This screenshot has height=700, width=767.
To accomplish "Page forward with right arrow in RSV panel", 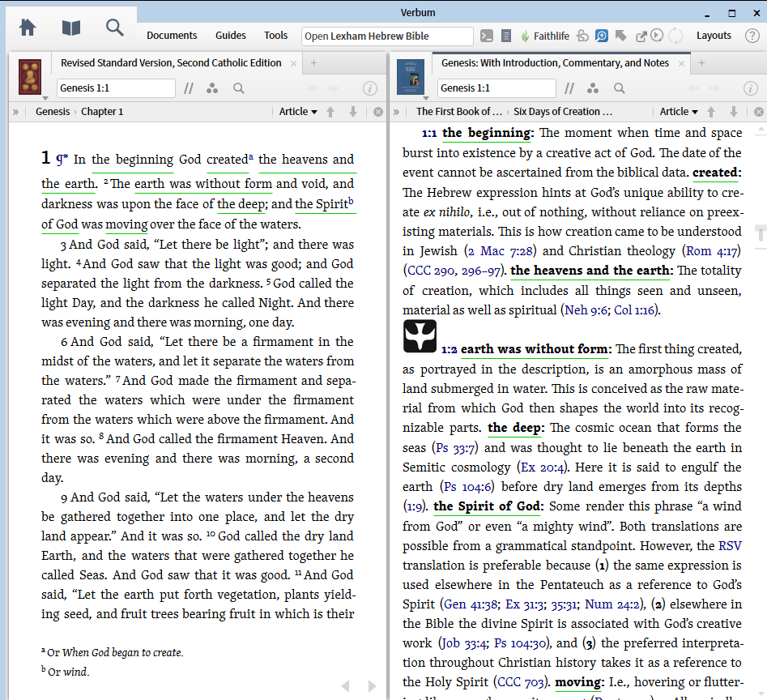I will pos(373,686).
